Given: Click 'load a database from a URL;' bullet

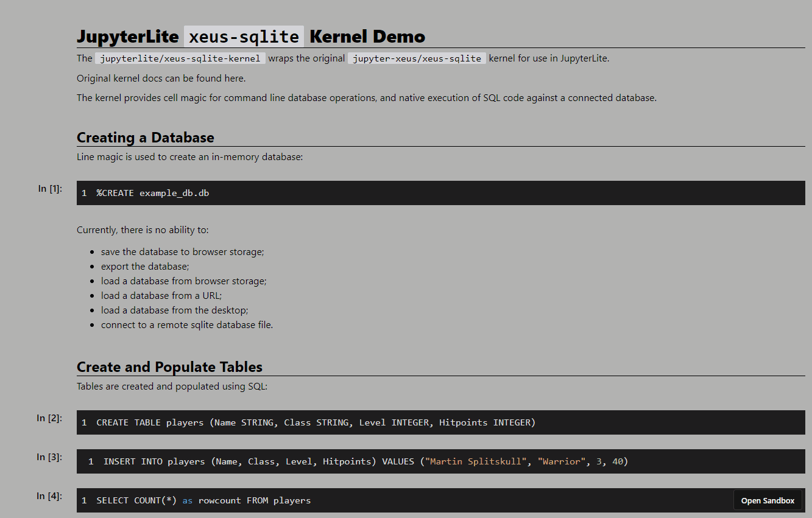Looking at the screenshot, I should (x=161, y=295).
